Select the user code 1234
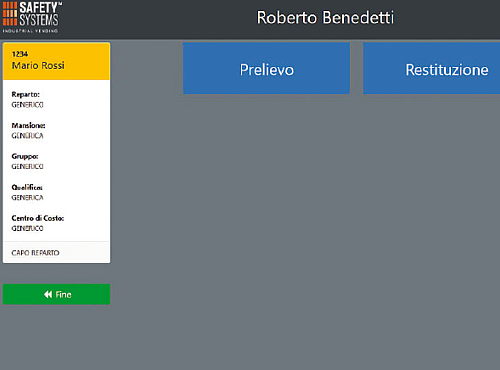500x370 pixels. 20,54
